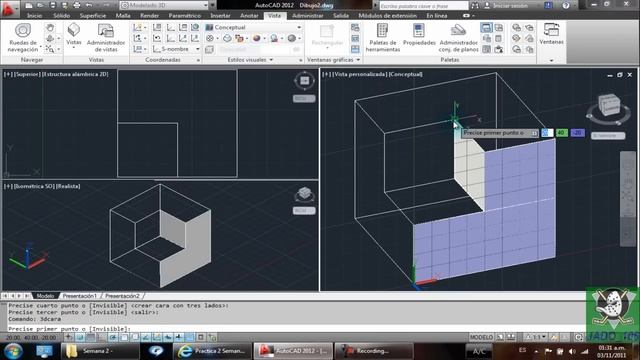Image resolution: width=640 pixels, height=360 pixels.
Task: Click the [Vista personalizada] viewport label
Action: (x=360, y=74)
